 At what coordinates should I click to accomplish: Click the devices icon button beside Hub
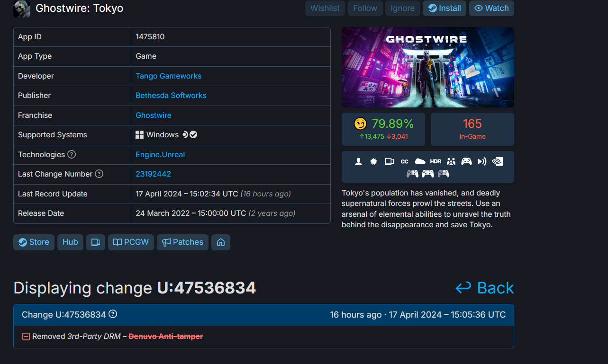[96, 242]
